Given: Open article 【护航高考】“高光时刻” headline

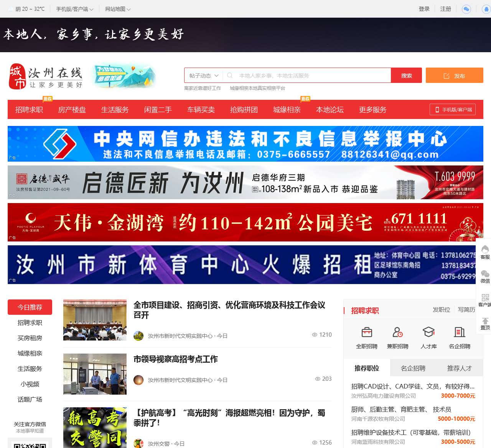Looking at the screenshot, I should pyautogui.click(x=229, y=418).
